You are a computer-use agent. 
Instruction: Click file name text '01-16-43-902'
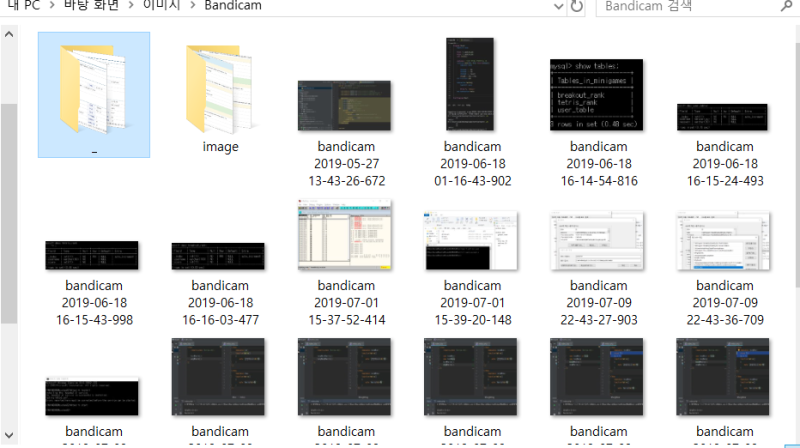(x=472, y=181)
